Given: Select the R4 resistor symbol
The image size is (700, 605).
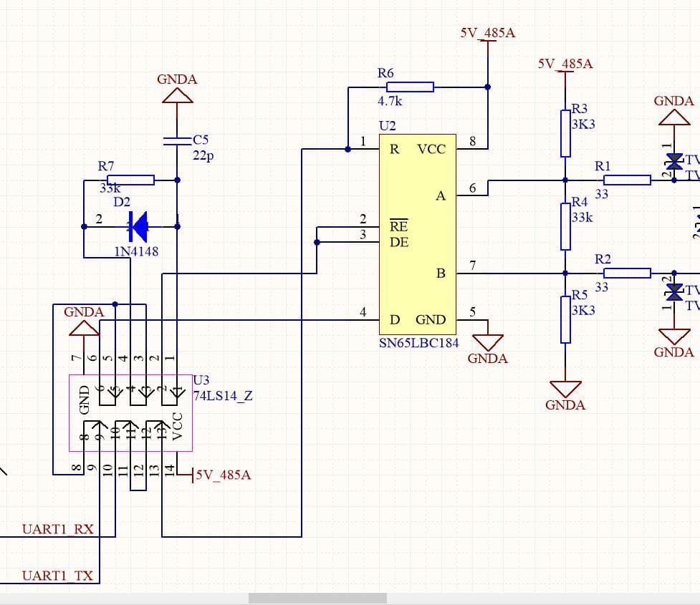Looking at the screenshot, I should pyautogui.click(x=565, y=227).
